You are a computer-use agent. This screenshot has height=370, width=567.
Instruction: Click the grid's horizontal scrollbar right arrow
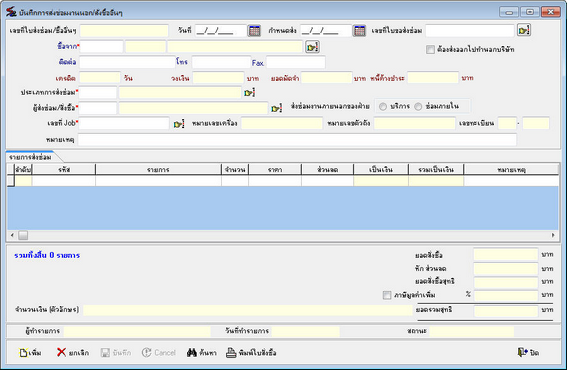[x=553, y=235]
